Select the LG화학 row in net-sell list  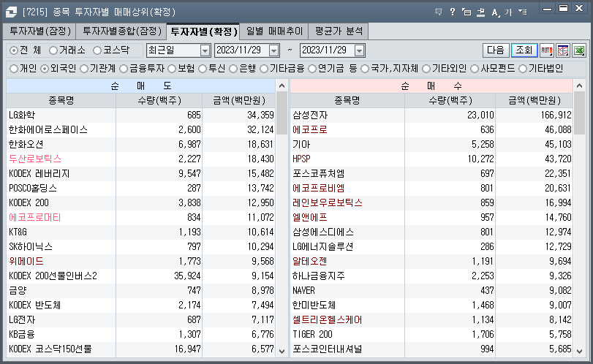[x=140, y=115]
